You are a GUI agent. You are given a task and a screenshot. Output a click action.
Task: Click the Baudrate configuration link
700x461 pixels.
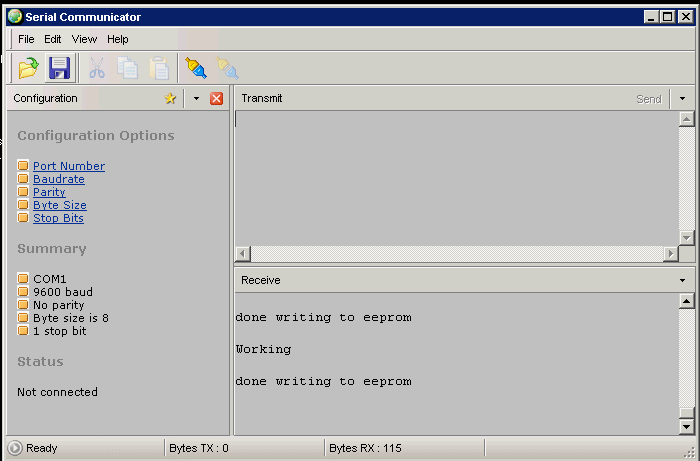tap(58, 179)
